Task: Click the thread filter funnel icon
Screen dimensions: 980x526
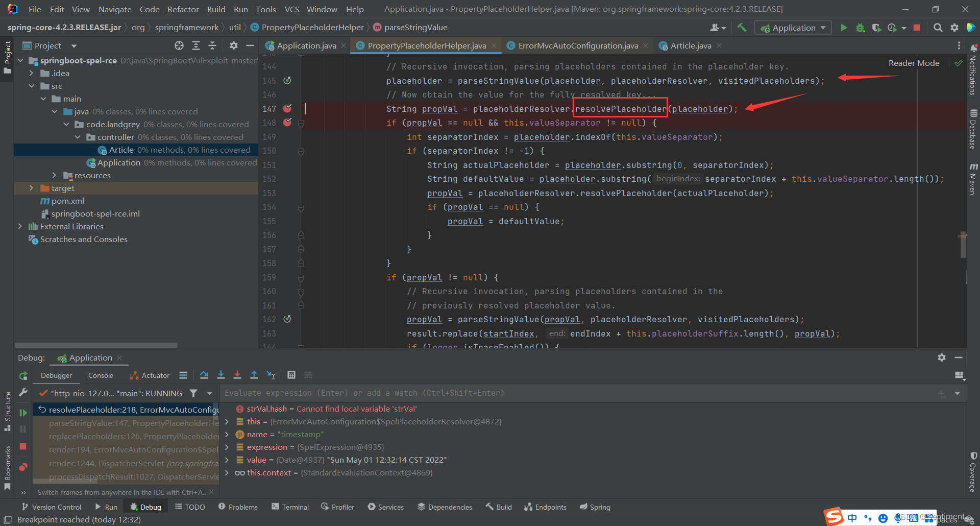Action: 193,393
